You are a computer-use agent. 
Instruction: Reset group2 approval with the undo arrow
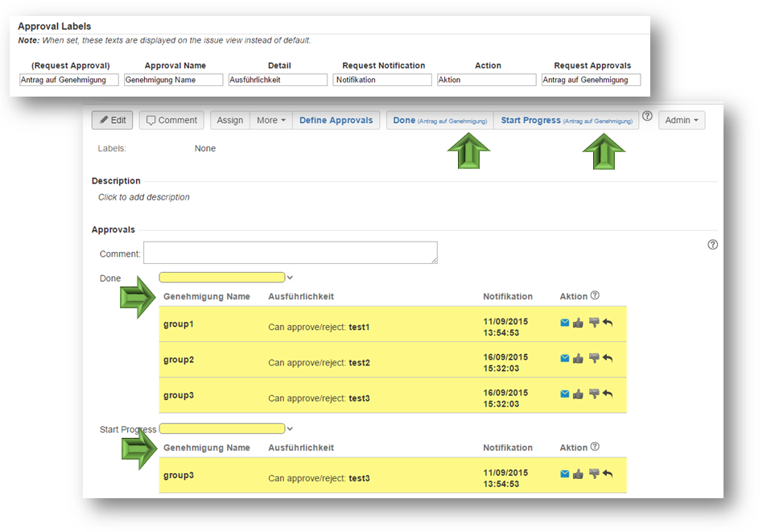(608, 358)
